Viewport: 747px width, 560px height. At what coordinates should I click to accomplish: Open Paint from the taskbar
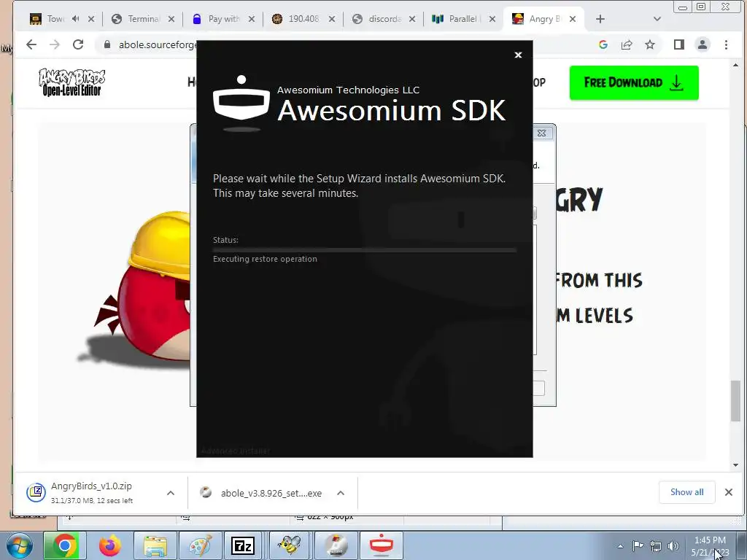(200, 545)
